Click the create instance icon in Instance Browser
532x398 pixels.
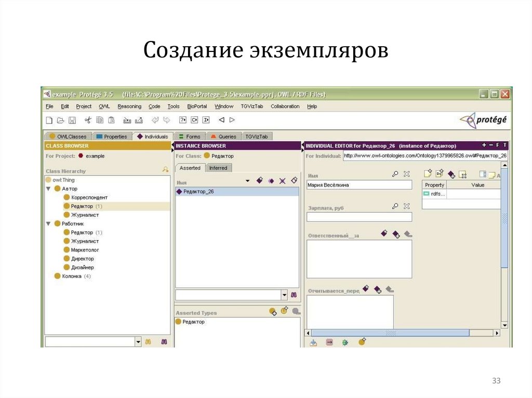pyautogui.click(x=260, y=181)
